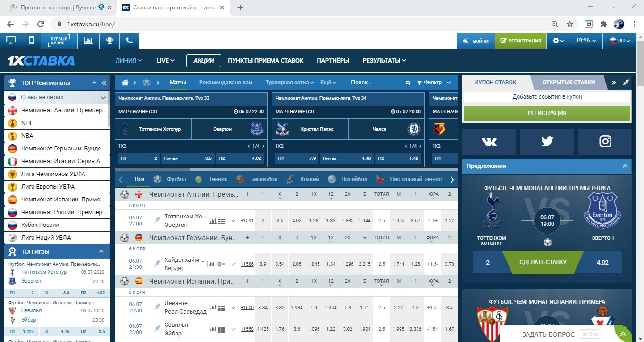The width and height of the screenshot is (644, 342).
Task: Collapse Предложения panel
Action: [x=625, y=166]
